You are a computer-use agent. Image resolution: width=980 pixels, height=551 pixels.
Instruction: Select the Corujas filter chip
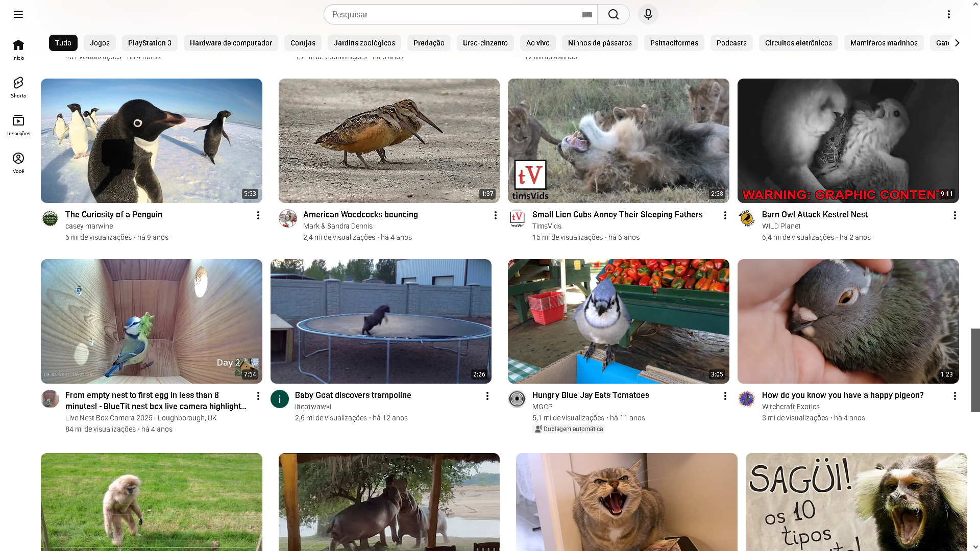point(303,43)
